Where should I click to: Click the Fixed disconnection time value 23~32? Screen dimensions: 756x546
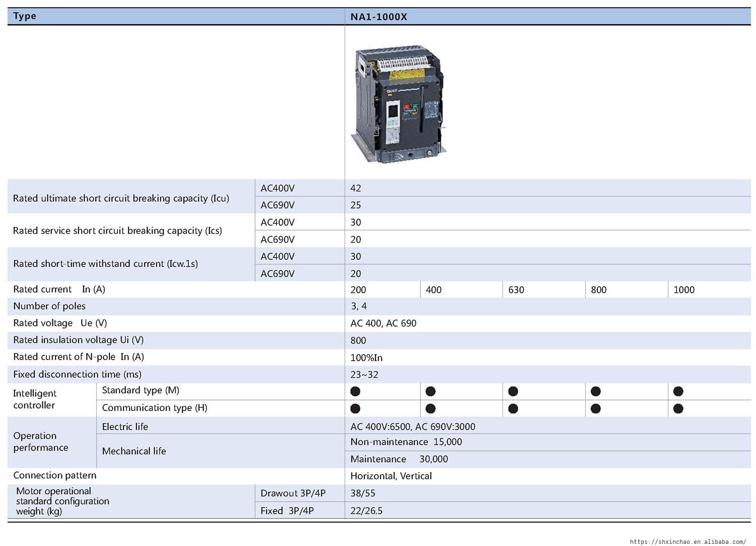pos(364,375)
